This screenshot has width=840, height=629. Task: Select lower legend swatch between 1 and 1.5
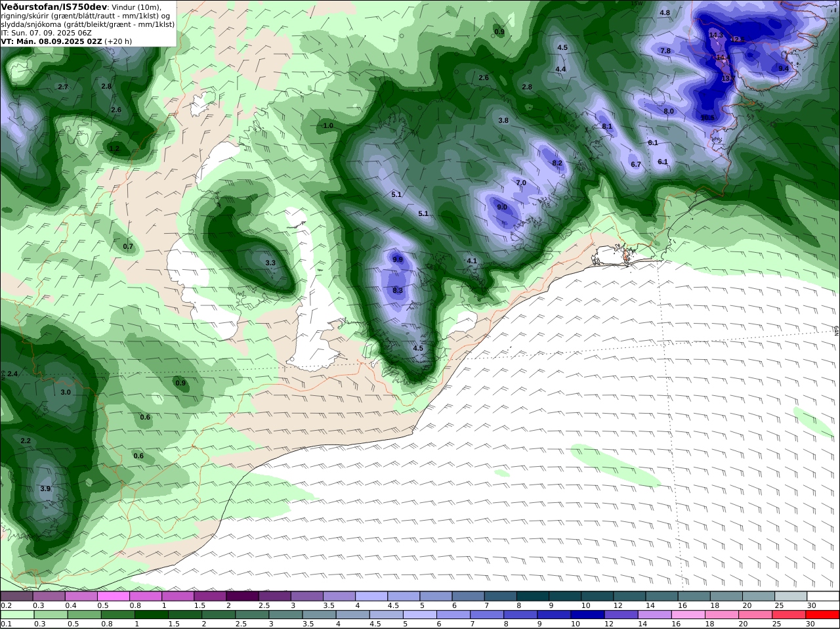[x=152, y=615]
